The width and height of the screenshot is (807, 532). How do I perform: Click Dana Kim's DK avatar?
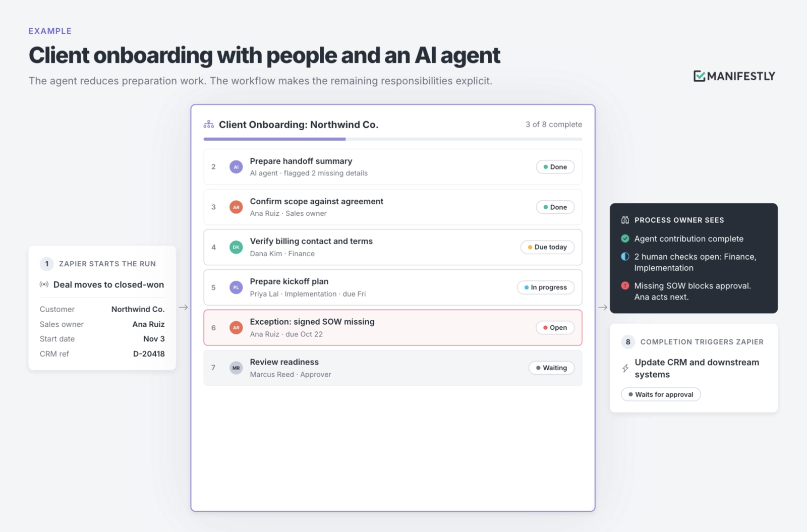pos(236,247)
